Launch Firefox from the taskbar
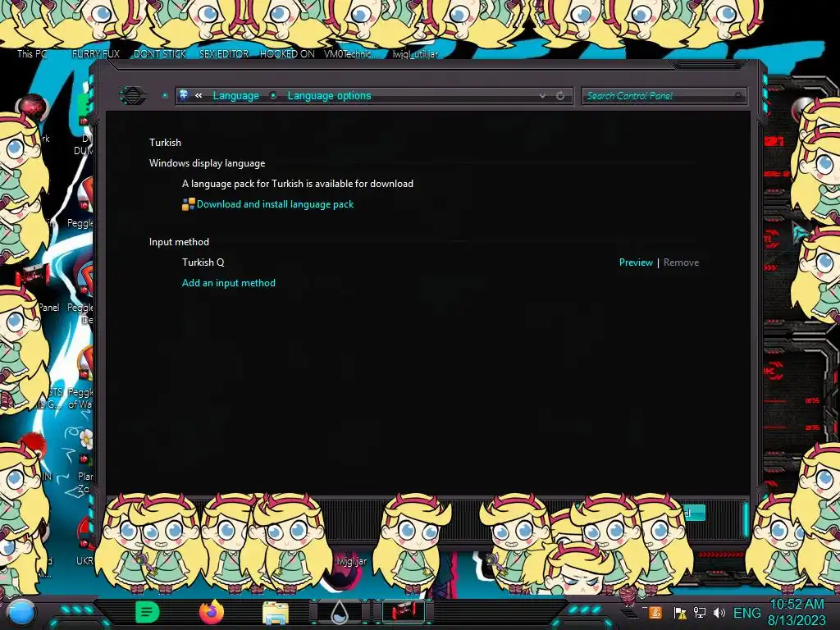Viewport: 840px width, 630px height. click(x=212, y=612)
